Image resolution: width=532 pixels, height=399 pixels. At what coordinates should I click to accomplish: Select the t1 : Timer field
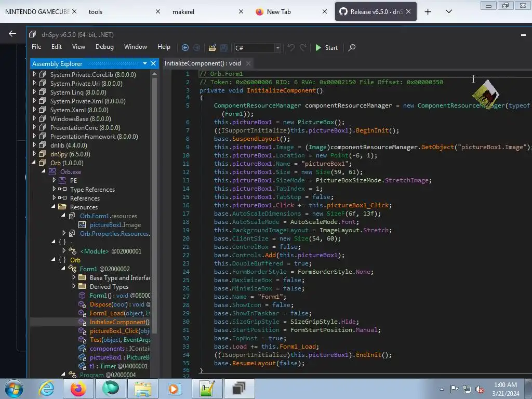point(118,366)
